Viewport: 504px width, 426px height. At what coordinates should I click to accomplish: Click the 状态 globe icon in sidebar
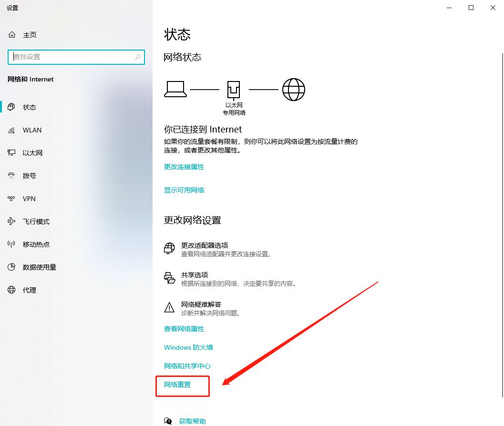coord(11,107)
